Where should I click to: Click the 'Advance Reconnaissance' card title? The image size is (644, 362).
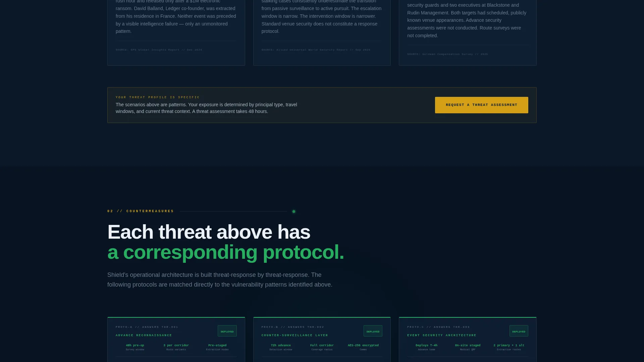point(144,335)
